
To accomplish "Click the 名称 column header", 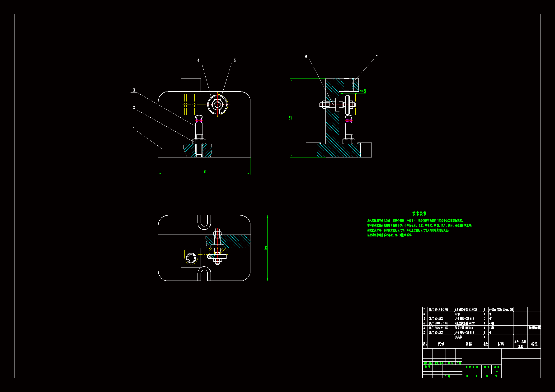I will 468,344.
